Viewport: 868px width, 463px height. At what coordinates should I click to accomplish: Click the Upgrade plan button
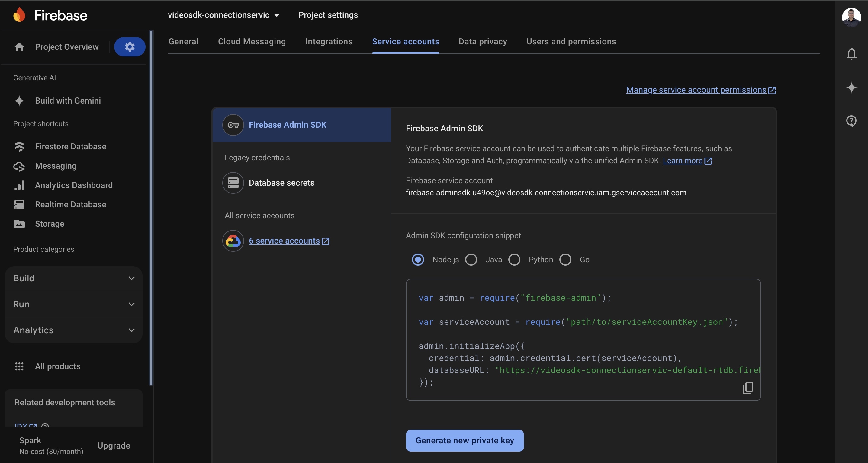(114, 445)
